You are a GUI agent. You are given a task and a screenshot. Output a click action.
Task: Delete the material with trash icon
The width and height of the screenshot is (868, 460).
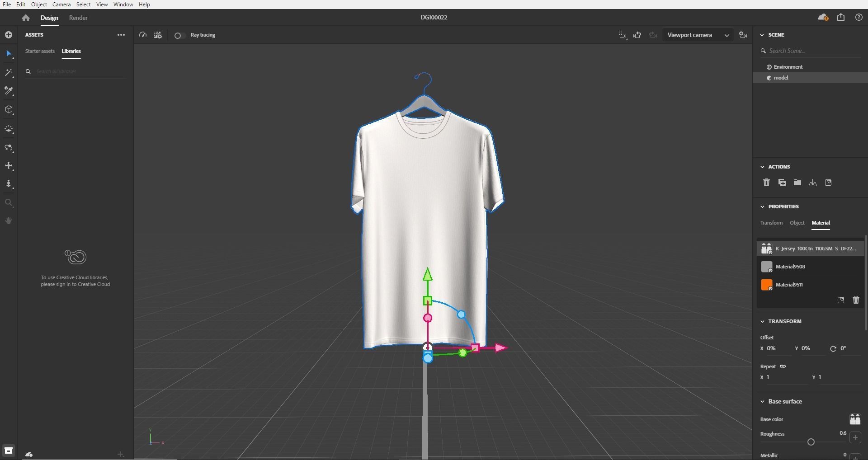[856, 300]
